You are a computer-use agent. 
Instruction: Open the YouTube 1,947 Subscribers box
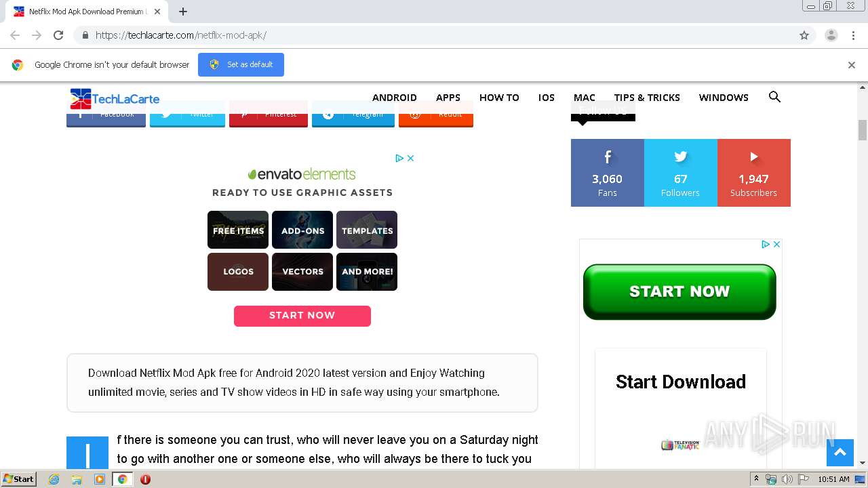pos(754,173)
